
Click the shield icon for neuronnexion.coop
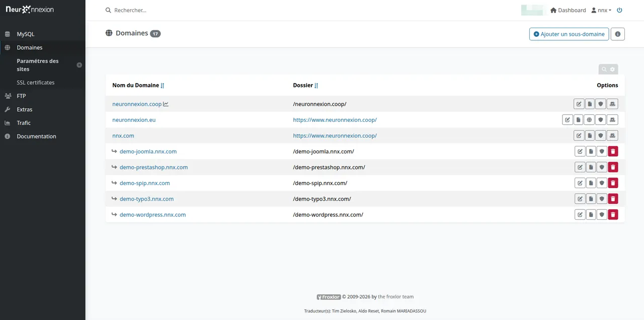pos(601,104)
